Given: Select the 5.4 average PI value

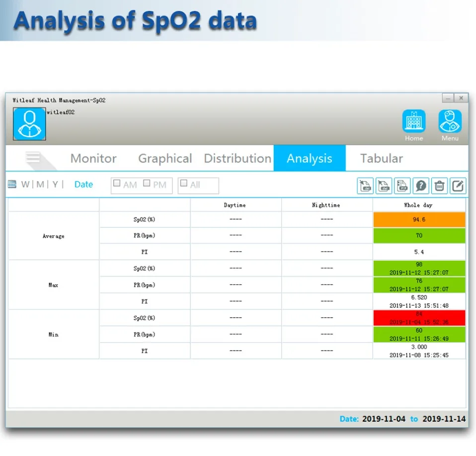Looking at the screenshot, I should 419,252.
